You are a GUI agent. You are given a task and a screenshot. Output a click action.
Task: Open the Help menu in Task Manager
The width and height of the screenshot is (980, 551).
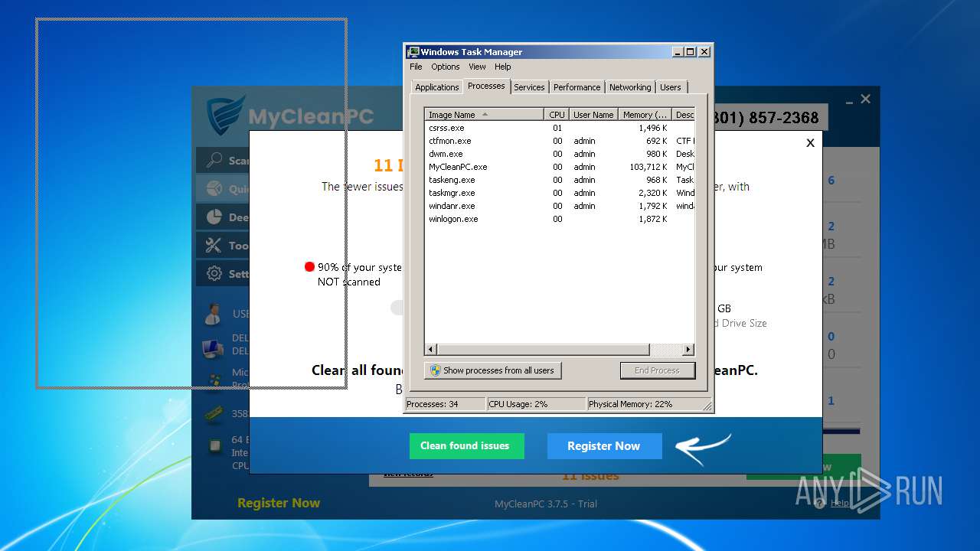[502, 67]
